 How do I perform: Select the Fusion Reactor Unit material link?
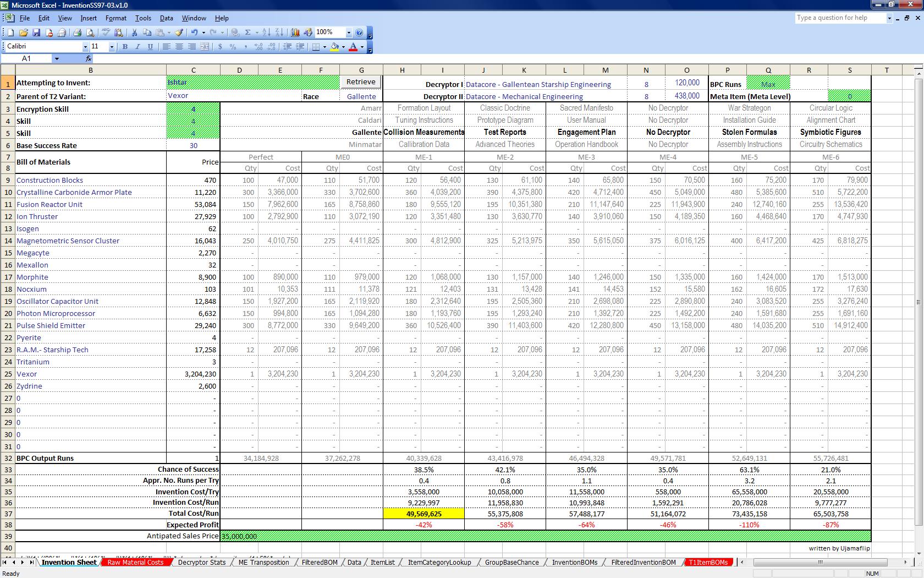coord(50,204)
